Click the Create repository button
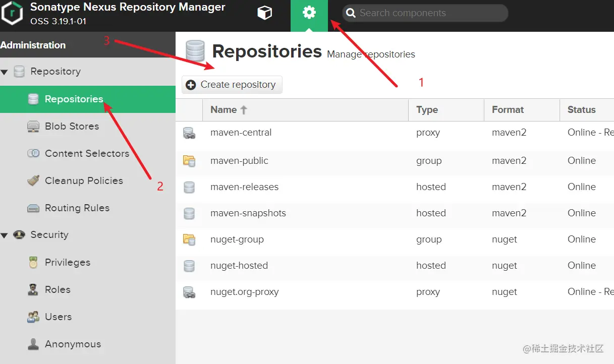This screenshot has height=364, width=614. (232, 85)
